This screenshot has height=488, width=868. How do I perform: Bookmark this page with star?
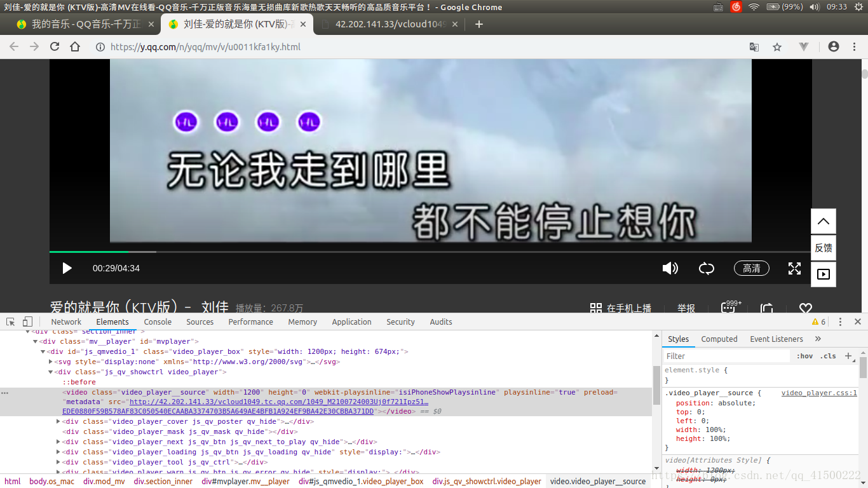tap(776, 47)
